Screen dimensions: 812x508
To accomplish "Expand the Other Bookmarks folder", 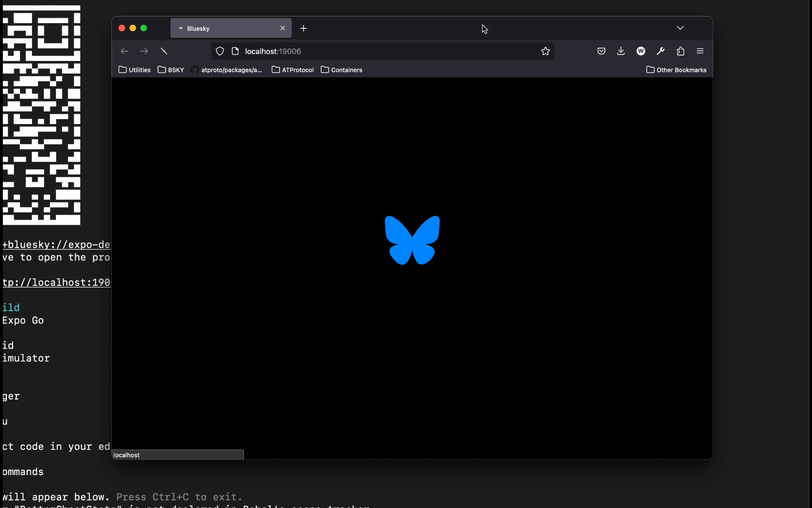I will 676,70.
